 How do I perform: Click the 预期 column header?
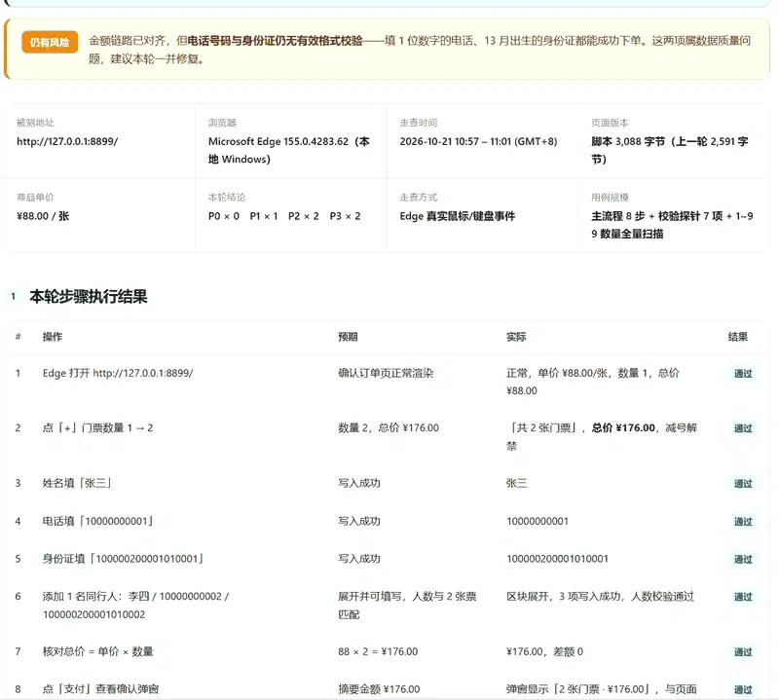point(348,336)
